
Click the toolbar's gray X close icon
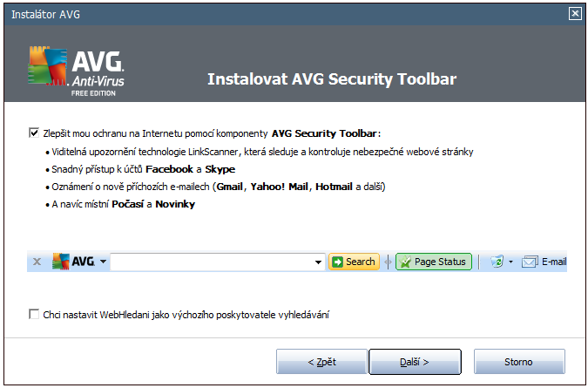[x=37, y=262]
